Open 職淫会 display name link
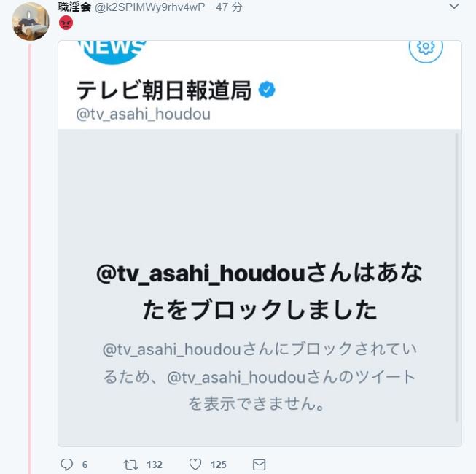This screenshot has width=476, height=474. pyautogui.click(x=74, y=7)
